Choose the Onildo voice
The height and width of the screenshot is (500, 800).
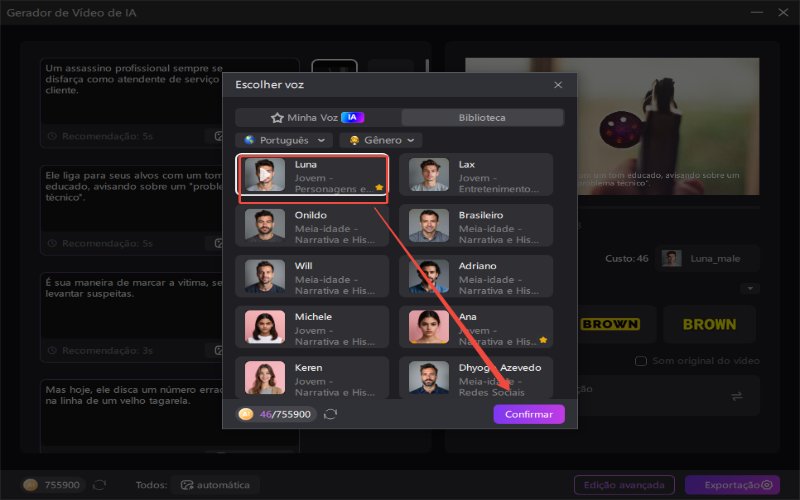click(x=312, y=226)
